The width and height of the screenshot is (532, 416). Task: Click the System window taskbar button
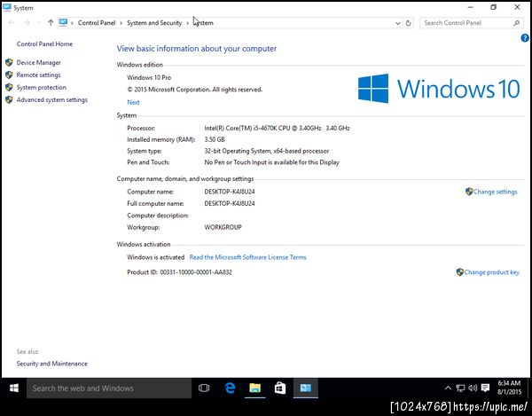(x=305, y=388)
